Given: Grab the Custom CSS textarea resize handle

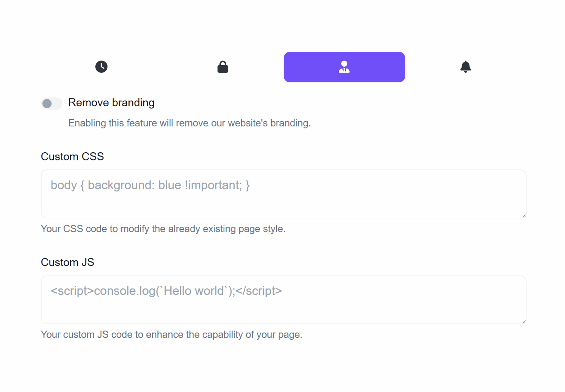Looking at the screenshot, I should [524, 216].
